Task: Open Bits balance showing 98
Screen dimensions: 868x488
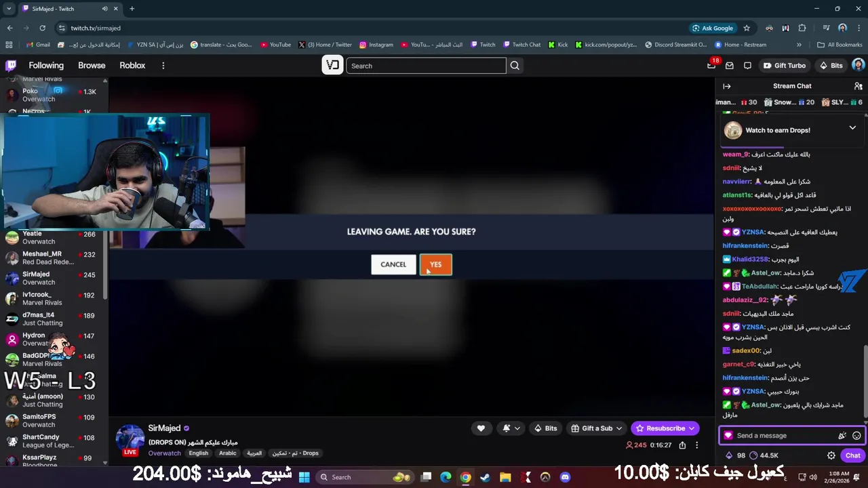Action: click(x=735, y=455)
